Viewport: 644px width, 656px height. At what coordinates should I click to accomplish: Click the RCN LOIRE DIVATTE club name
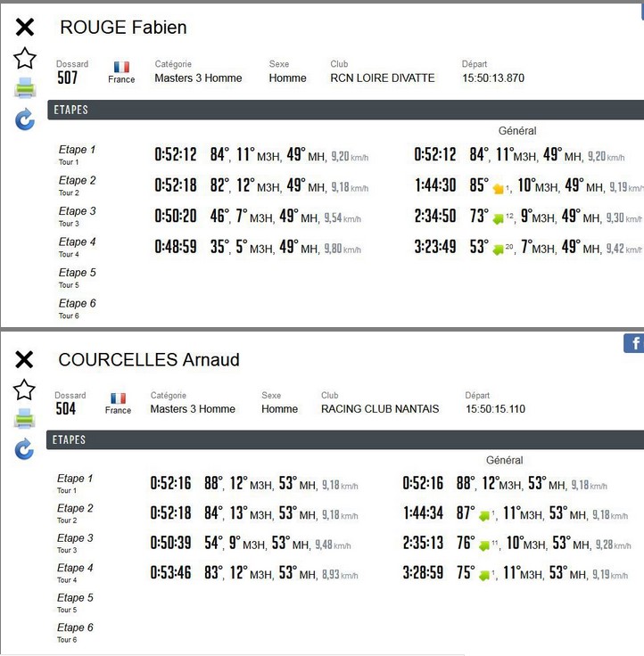point(383,78)
